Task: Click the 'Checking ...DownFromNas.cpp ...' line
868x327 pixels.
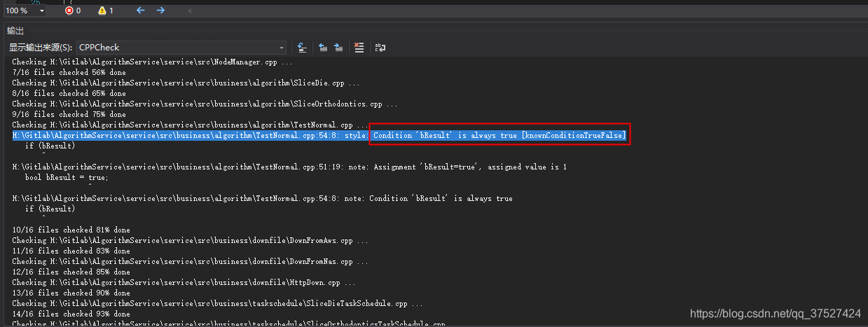Action: coord(191,261)
